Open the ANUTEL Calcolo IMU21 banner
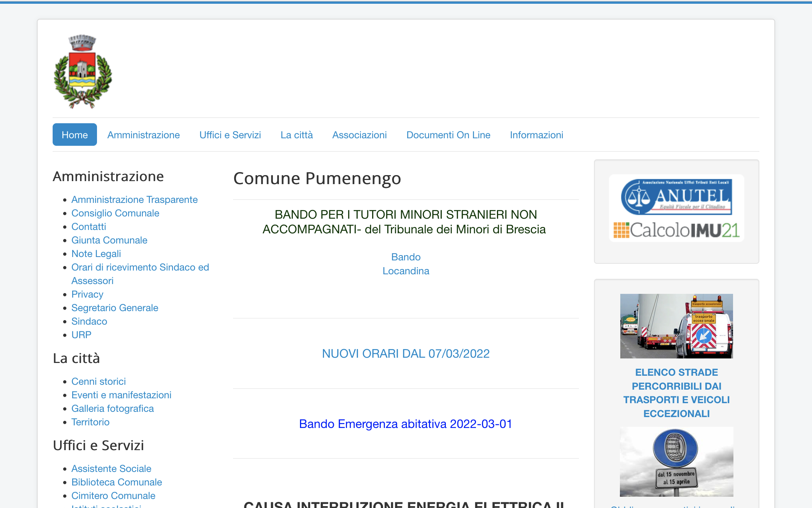812x508 pixels. (x=676, y=208)
